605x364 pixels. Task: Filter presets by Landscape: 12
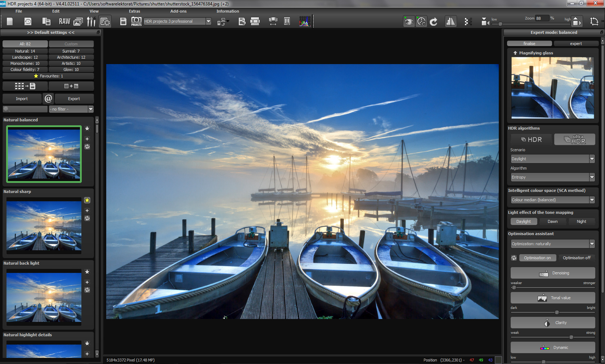[x=25, y=57]
